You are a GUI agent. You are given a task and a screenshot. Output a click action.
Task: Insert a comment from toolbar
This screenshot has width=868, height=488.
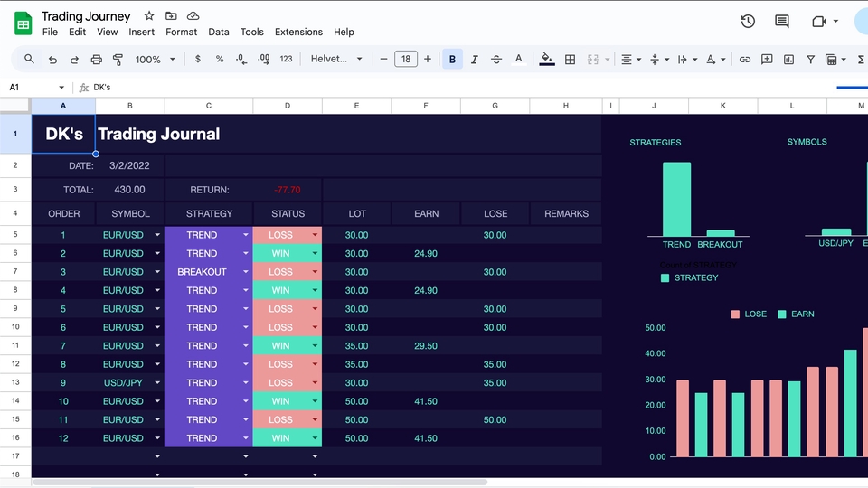coord(767,60)
